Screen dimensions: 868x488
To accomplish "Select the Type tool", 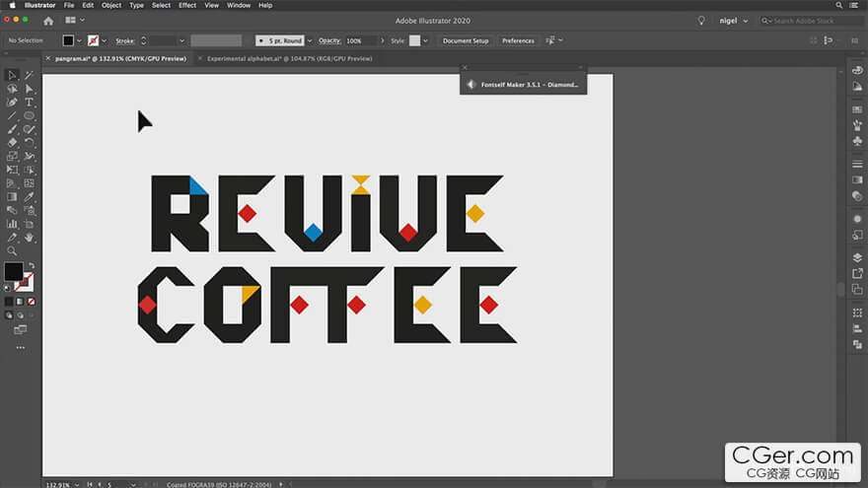I will coord(29,102).
